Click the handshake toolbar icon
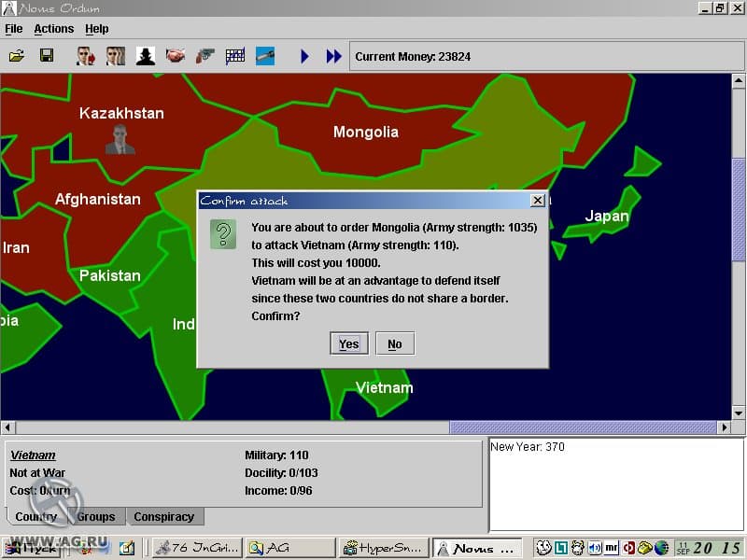747x560 pixels. pyautogui.click(x=176, y=56)
